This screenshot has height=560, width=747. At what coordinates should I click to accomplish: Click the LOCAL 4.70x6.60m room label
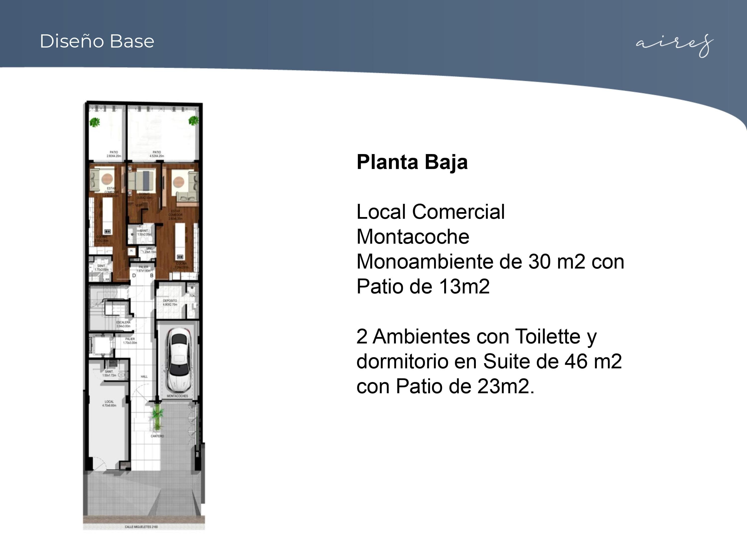tap(109, 403)
